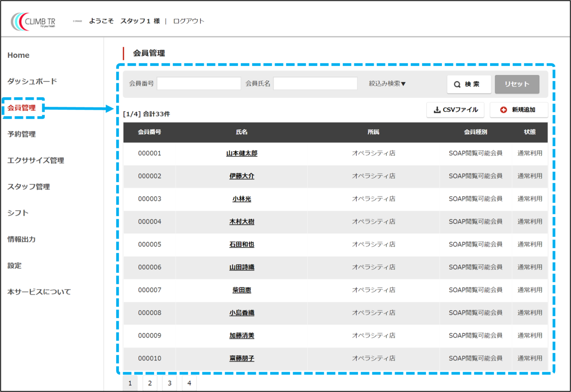Viewport: 571px width, 392px height.
Task: Go to page 2 of results
Action: [150, 383]
